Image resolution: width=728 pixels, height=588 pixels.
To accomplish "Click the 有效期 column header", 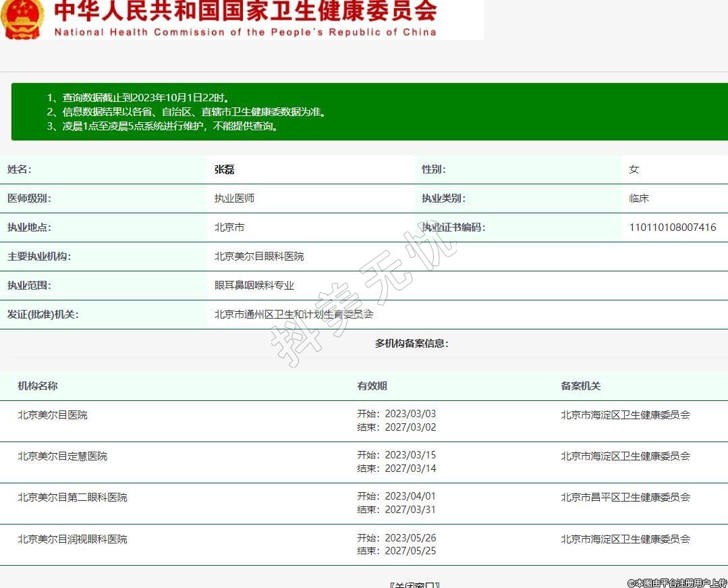I will 372,386.
